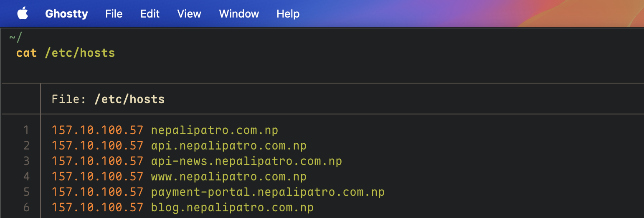This screenshot has width=644, height=218.
Task: Open the Apple menu
Action: point(23,13)
